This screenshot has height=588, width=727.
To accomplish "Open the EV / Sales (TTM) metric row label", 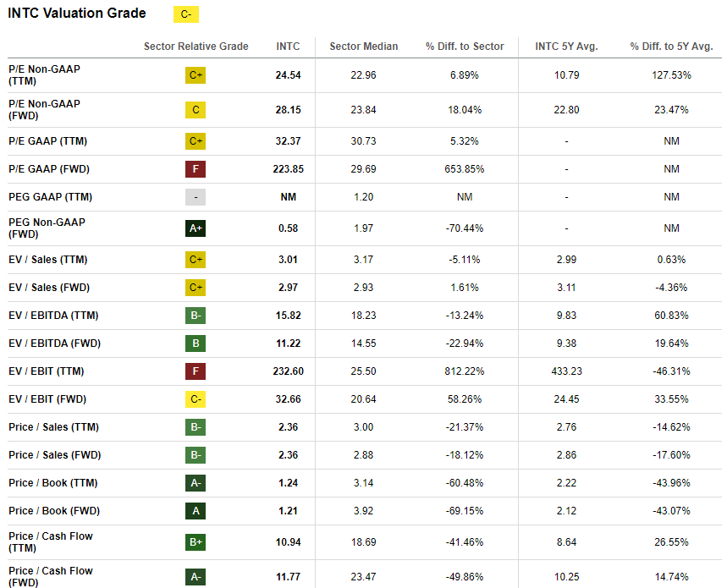I will 48,260.
